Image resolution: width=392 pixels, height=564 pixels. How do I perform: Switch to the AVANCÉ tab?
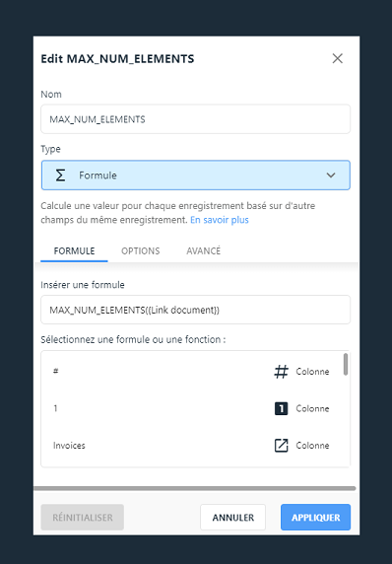pyautogui.click(x=203, y=251)
